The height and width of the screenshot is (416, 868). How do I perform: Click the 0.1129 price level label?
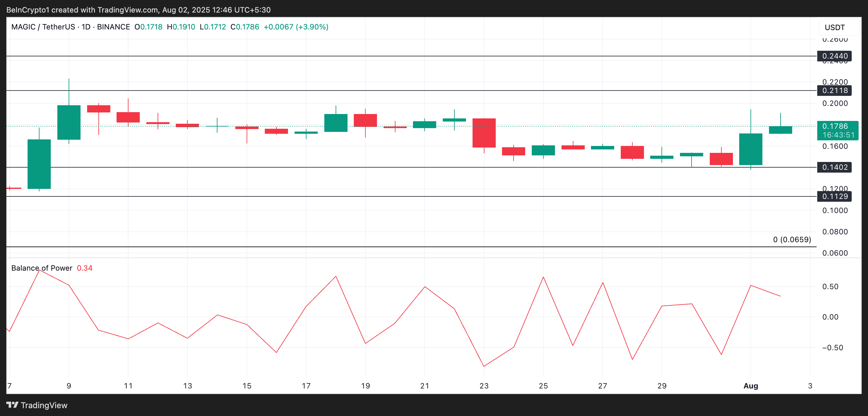tap(835, 197)
